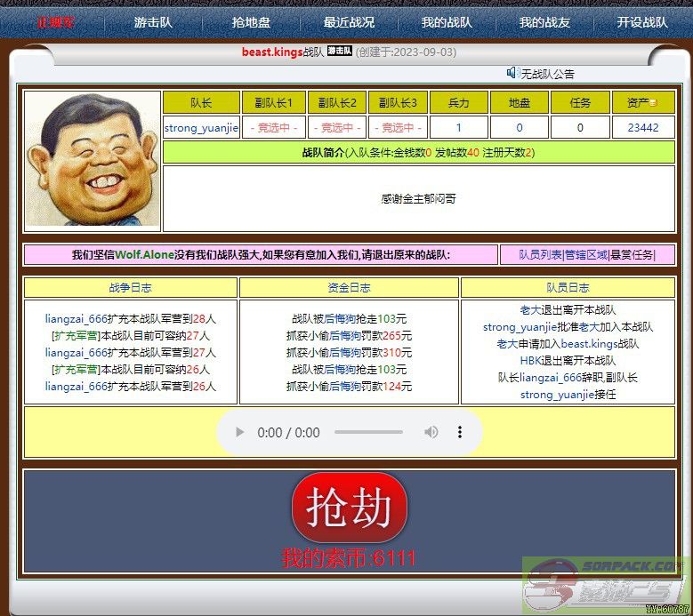Click the 正规军 red menu item
The height and width of the screenshot is (616, 693).
[55, 22]
